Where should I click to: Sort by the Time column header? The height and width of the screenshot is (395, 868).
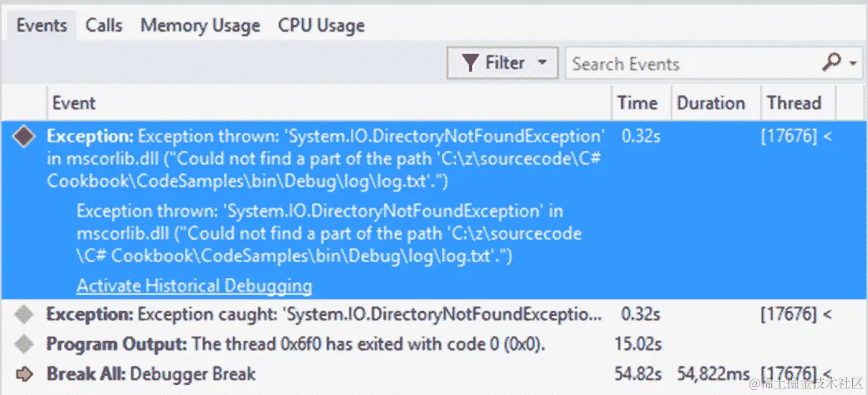pyautogui.click(x=637, y=103)
